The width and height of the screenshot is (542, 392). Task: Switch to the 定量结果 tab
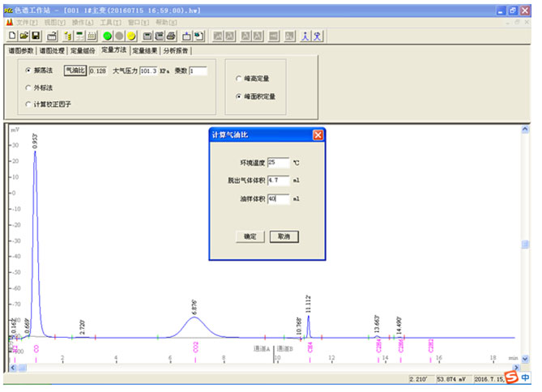point(146,50)
